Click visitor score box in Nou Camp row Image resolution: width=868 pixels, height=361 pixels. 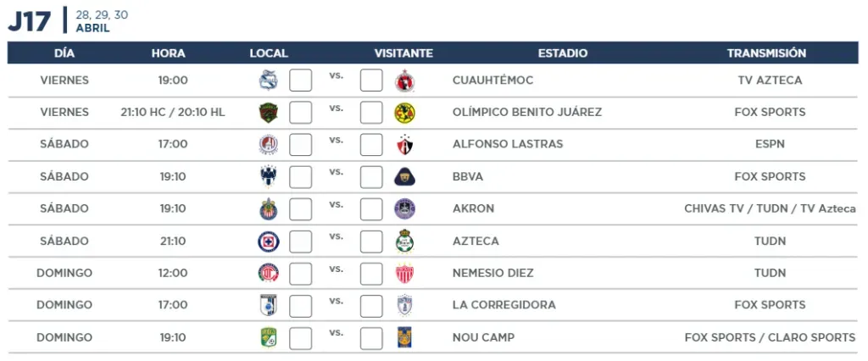click(371, 338)
